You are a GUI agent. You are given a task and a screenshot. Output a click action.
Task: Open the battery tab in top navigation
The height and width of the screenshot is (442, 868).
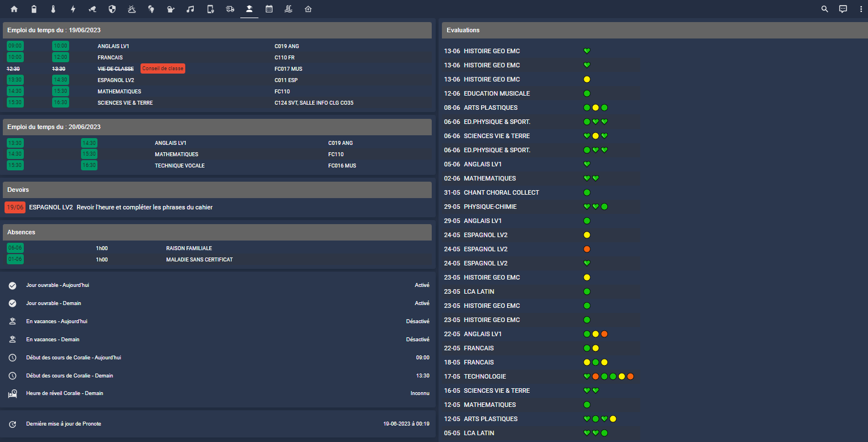(33, 9)
